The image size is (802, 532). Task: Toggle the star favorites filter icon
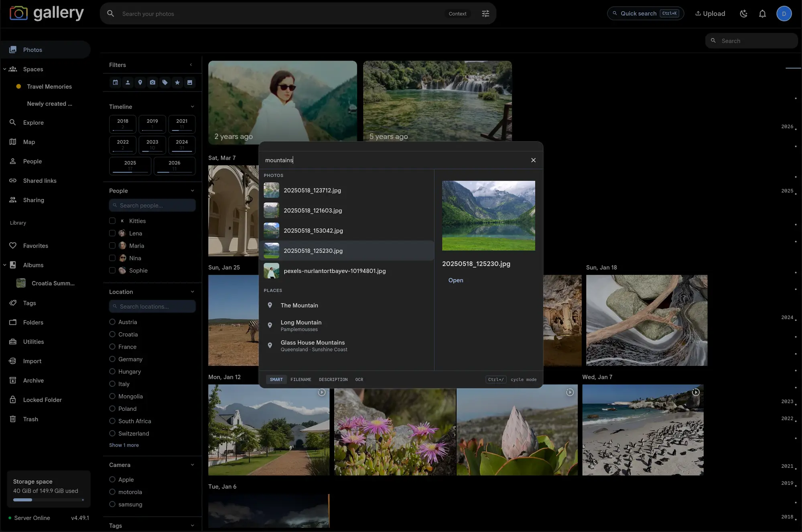(177, 82)
